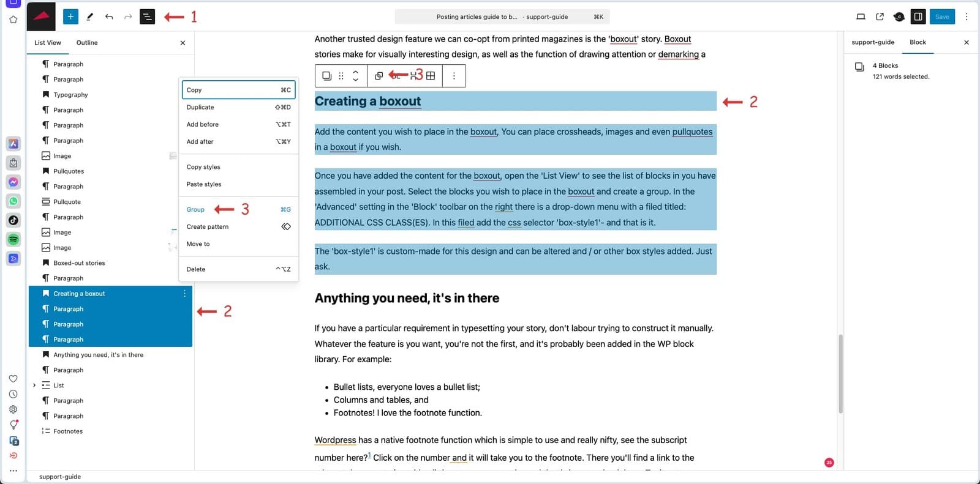980x484 pixels.
Task: Click the footnote 1 superscript link
Action: [369, 455]
